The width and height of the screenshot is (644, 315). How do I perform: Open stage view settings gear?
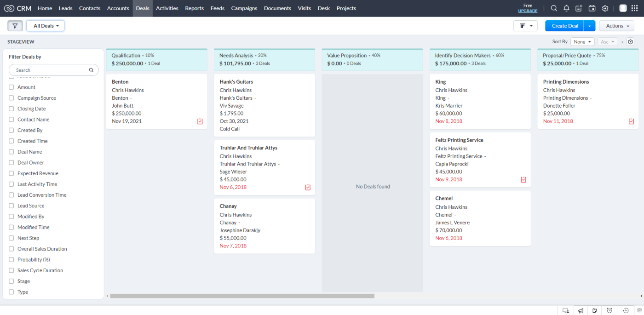(x=630, y=42)
